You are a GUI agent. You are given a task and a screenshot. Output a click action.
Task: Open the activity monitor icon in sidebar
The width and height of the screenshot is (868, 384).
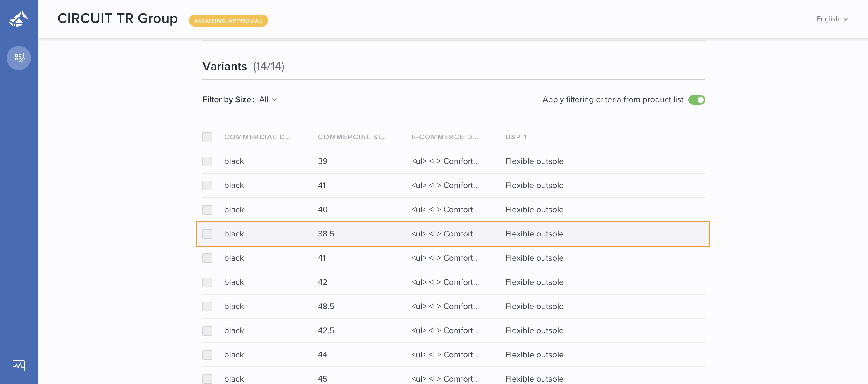pos(18,366)
